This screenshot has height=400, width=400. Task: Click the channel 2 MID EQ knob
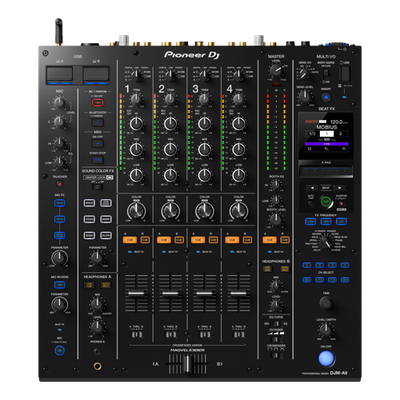click(170, 149)
